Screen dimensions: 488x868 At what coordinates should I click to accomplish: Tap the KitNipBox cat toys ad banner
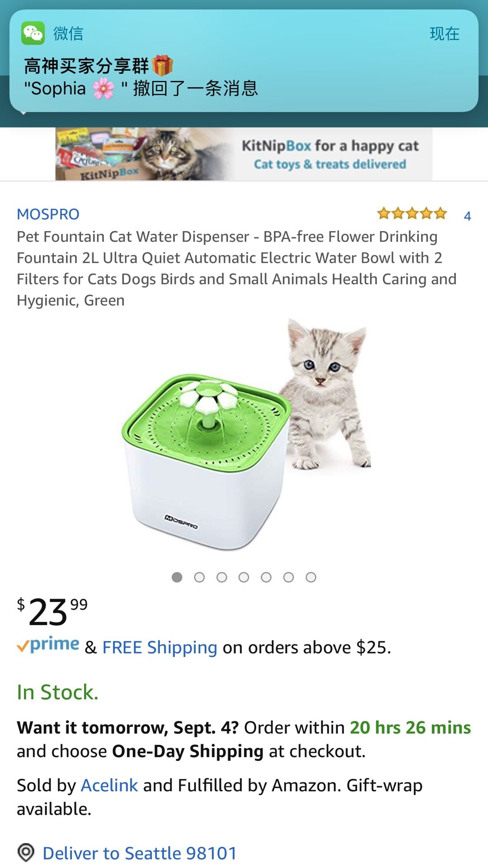244,154
